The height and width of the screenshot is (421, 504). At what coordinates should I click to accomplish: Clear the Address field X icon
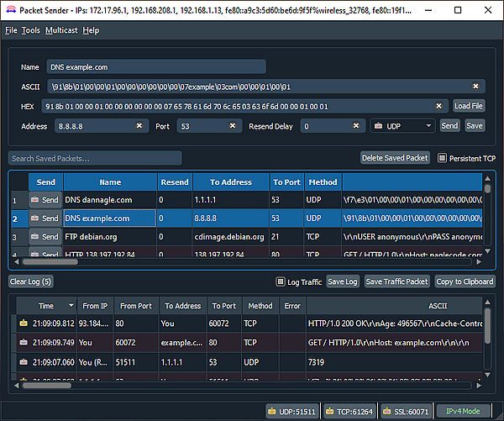click(x=139, y=126)
